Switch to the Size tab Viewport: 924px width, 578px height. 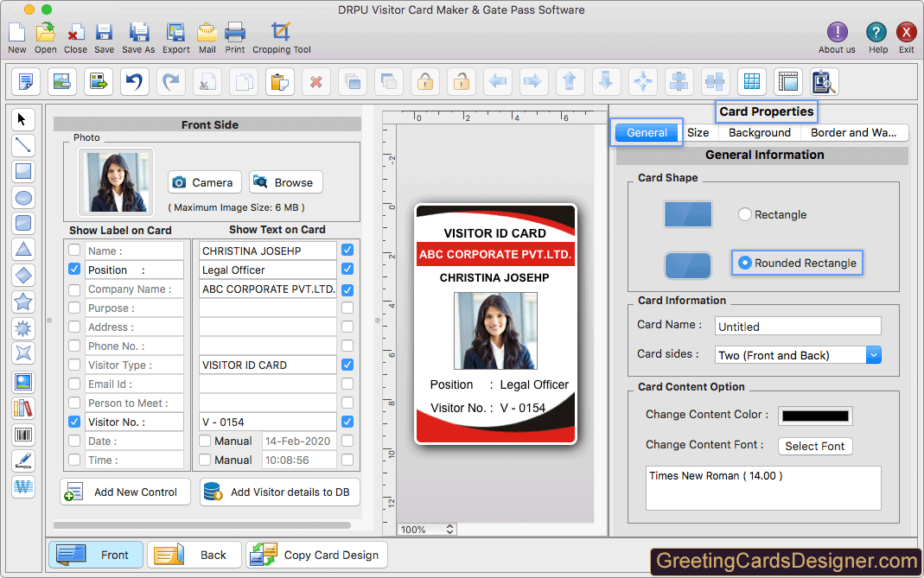(x=698, y=132)
